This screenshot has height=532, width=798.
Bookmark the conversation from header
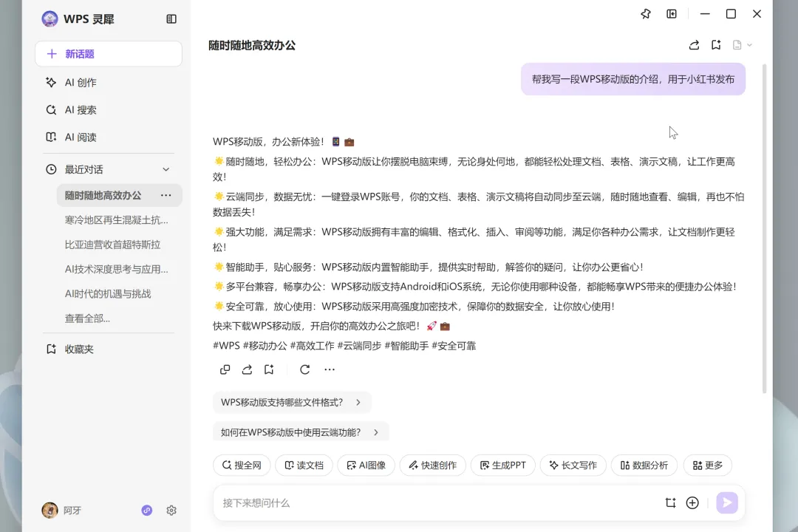[716, 45]
